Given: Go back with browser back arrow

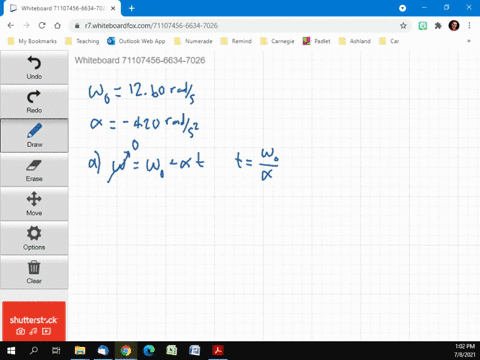Looking at the screenshot, I should (11, 26).
